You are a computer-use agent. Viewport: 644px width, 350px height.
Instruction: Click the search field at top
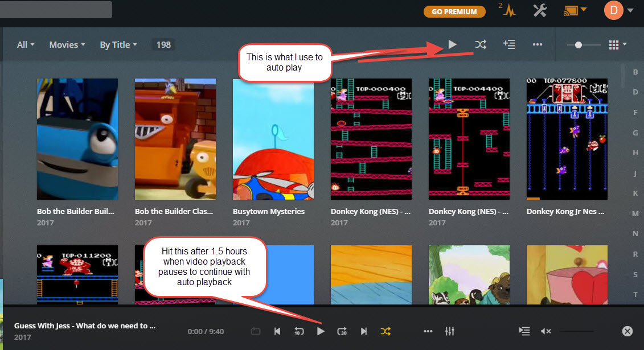pos(56,10)
